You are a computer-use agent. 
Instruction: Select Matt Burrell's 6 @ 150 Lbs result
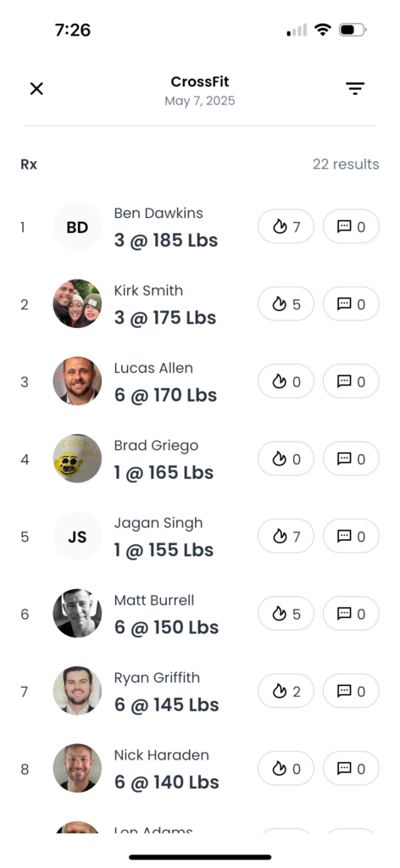[167, 627]
